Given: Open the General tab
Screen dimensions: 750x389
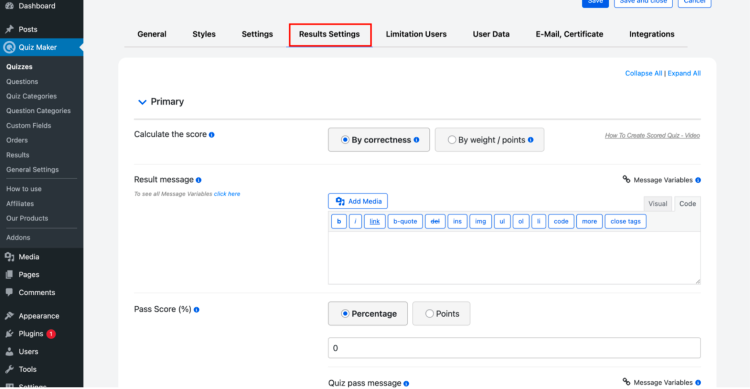Looking at the screenshot, I should pos(152,34).
